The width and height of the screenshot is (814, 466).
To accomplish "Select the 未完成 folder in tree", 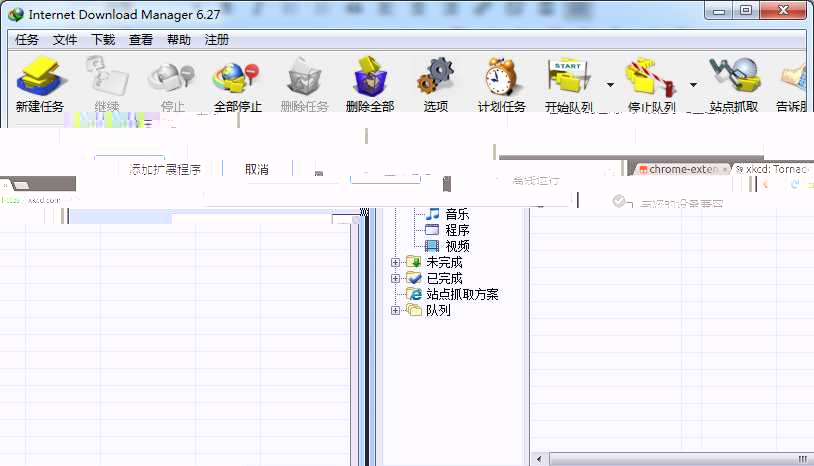I will [444, 262].
